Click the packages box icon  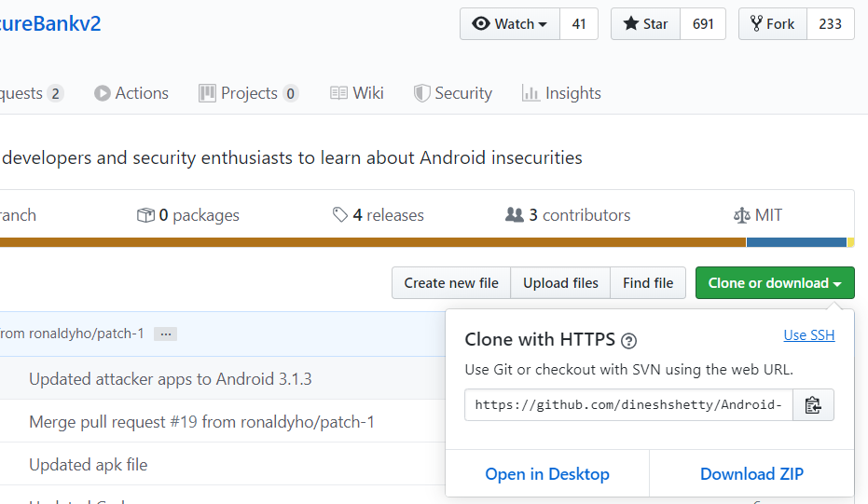[145, 215]
